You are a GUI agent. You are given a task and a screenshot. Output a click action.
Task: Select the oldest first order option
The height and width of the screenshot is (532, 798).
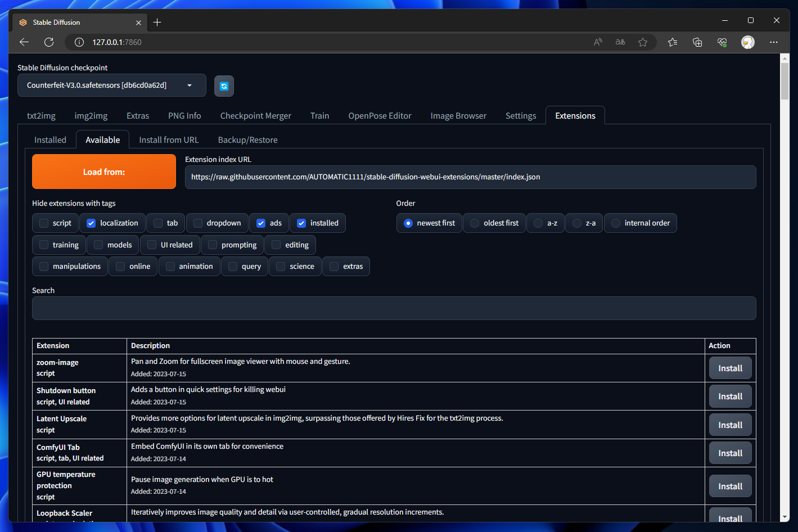coord(475,223)
